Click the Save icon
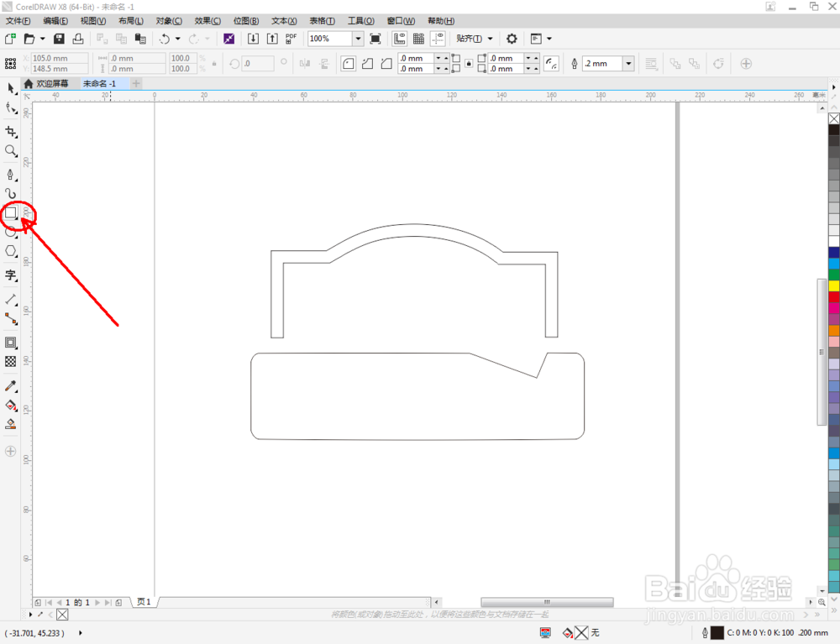 tap(59, 39)
